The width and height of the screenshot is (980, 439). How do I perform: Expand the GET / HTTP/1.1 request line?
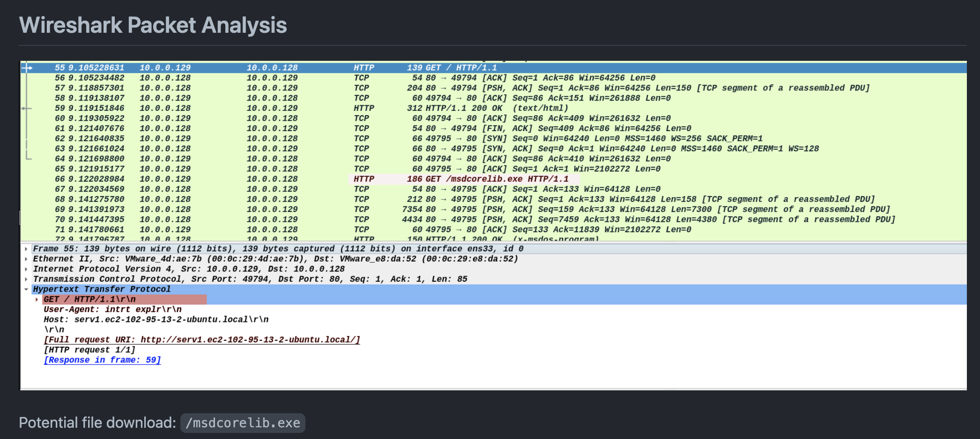click(x=37, y=300)
